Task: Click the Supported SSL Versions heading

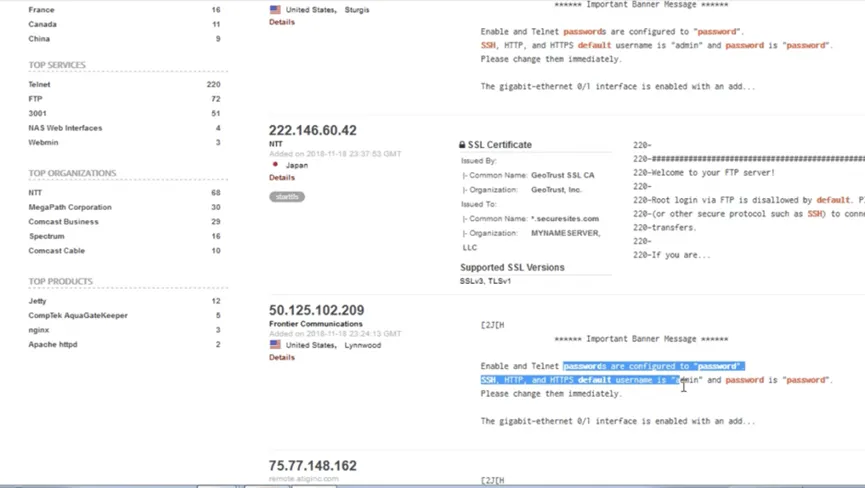Action: [512, 267]
